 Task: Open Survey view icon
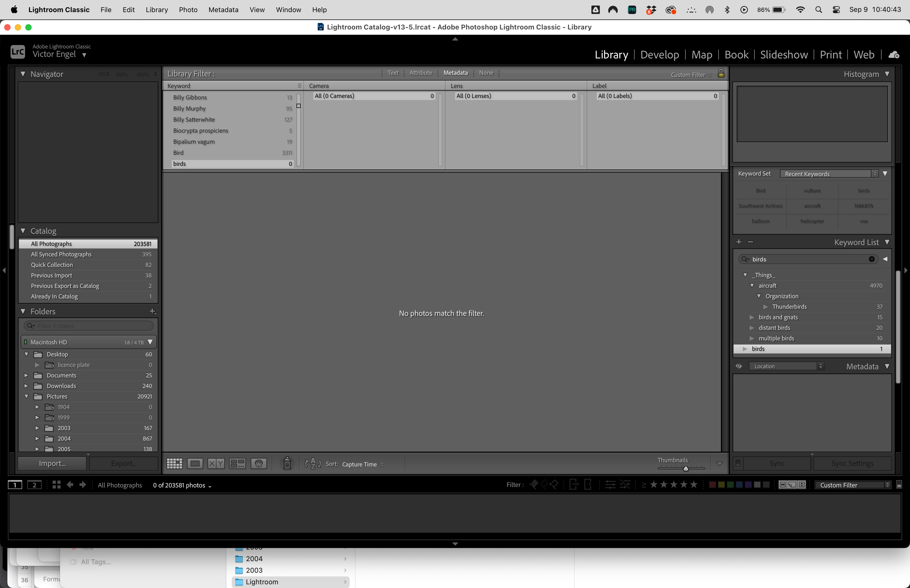[237, 464]
